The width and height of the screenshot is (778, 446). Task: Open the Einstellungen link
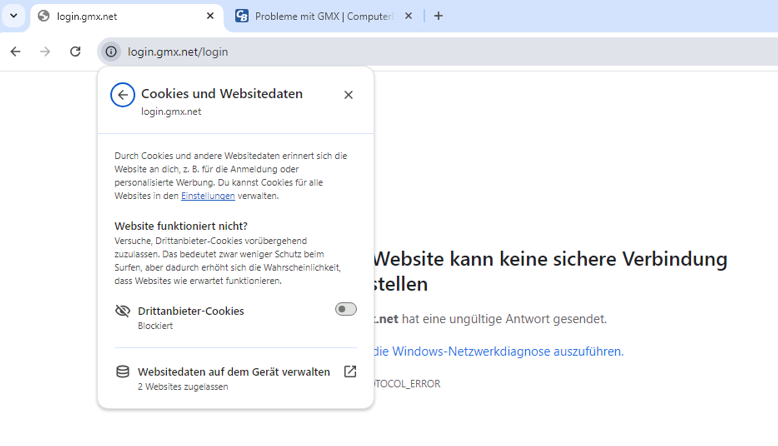208,196
